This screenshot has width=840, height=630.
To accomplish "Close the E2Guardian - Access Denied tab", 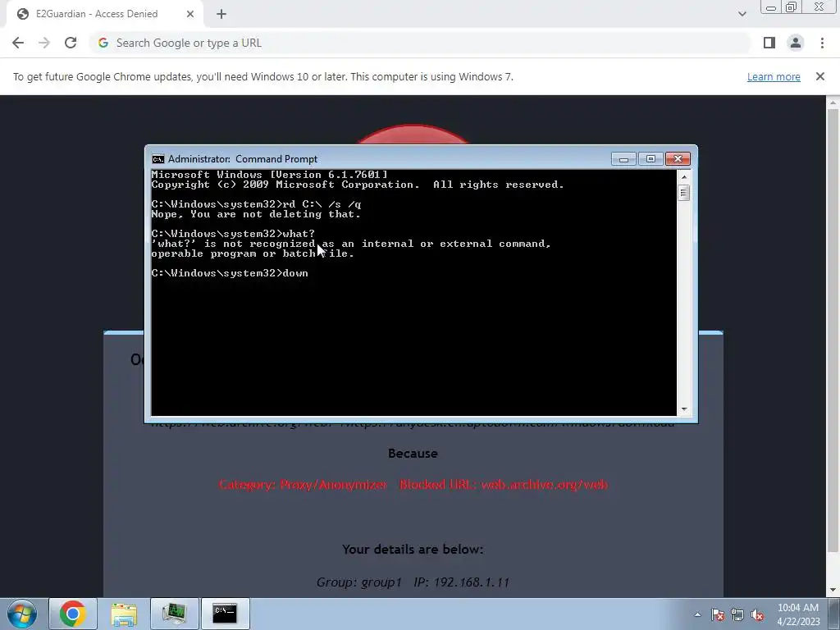I will [x=190, y=14].
